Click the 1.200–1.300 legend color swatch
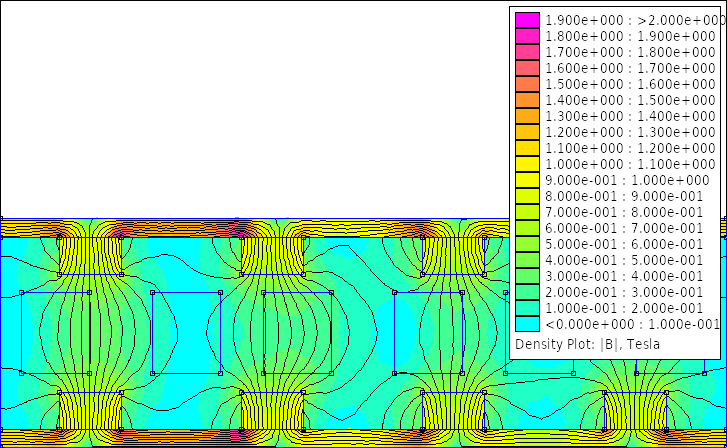 (527, 132)
